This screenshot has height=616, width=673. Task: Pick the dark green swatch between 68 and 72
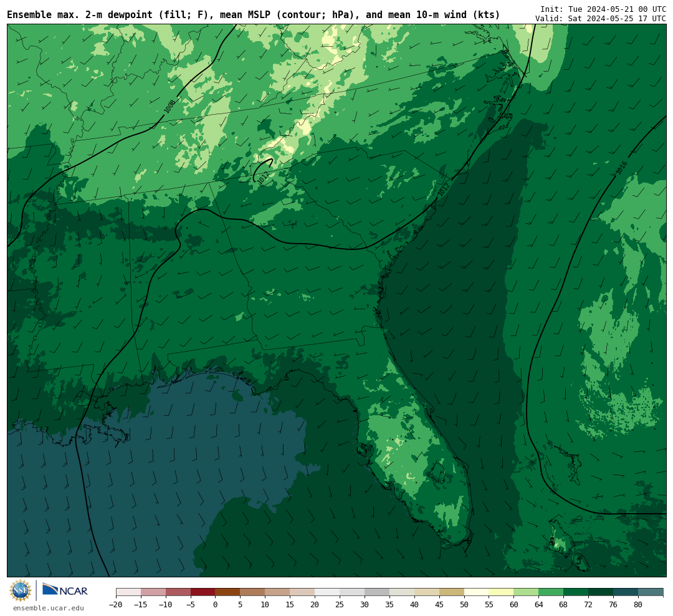click(576, 592)
